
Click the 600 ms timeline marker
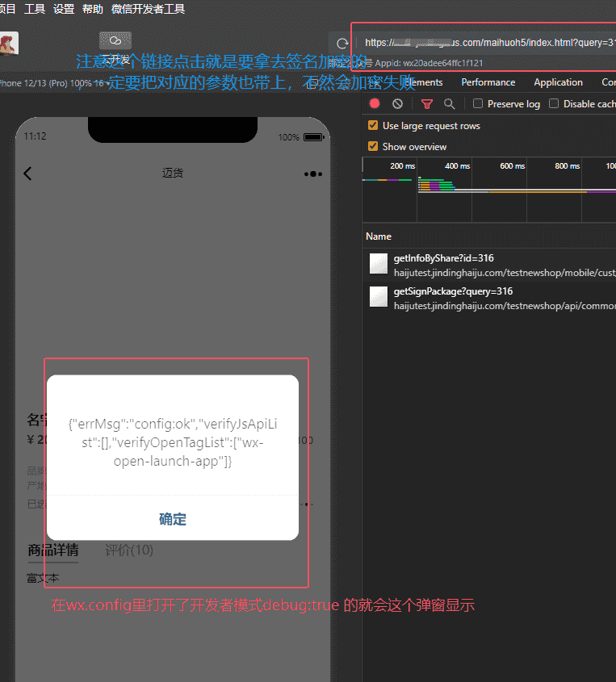pos(513,165)
